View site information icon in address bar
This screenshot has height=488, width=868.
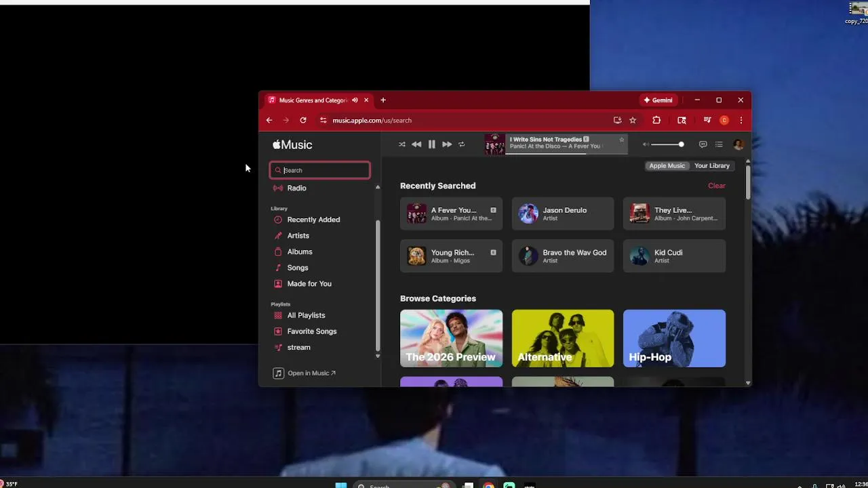(x=323, y=120)
